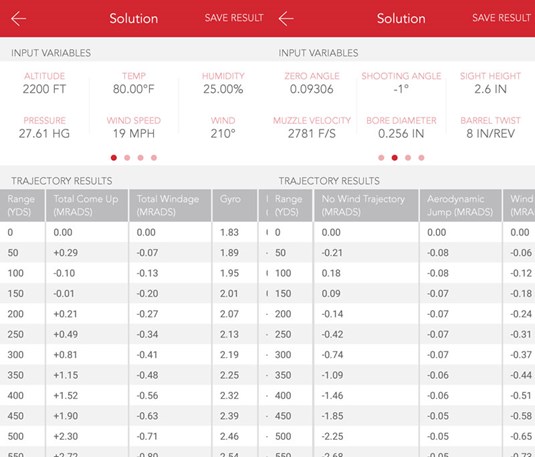Tap the SIGHT HEIGHT value 2.6 IN
The height and width of the screenshot is (457, 535).
491,89
